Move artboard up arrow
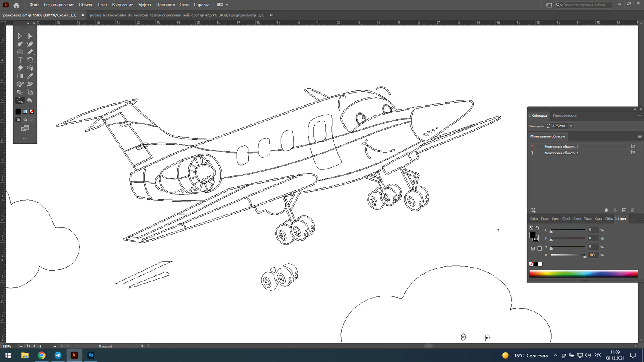The height and width of the screenshot is (362, 644). [x=606, y=210]
